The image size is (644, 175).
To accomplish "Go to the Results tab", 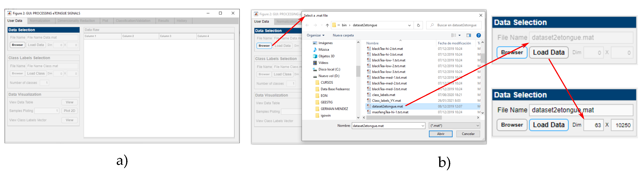I will point(163,21).
